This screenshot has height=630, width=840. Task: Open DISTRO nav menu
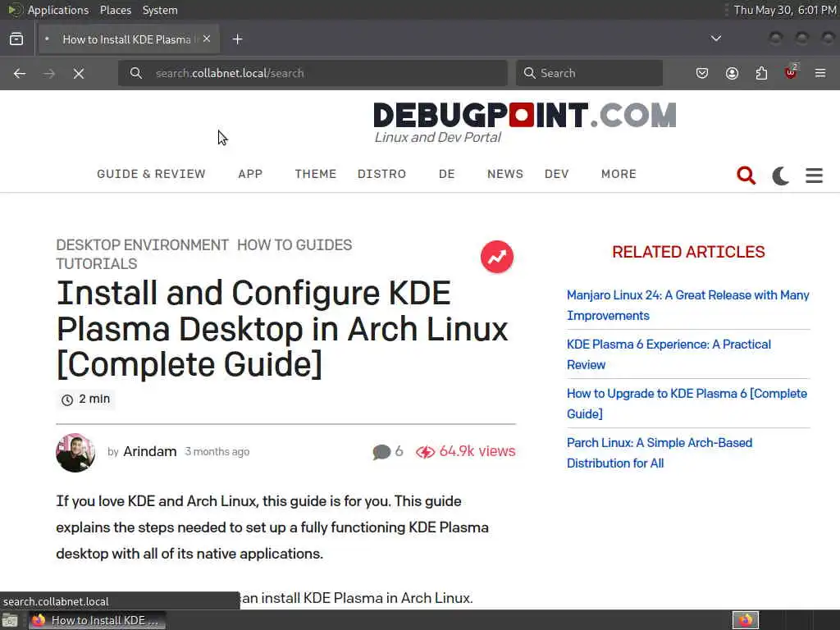click(382, 174)
